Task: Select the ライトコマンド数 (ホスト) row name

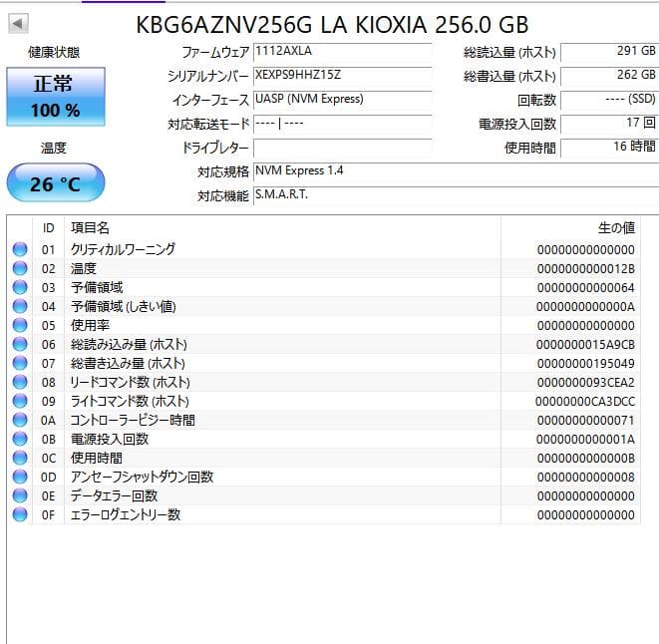Action: click(130, 401)
